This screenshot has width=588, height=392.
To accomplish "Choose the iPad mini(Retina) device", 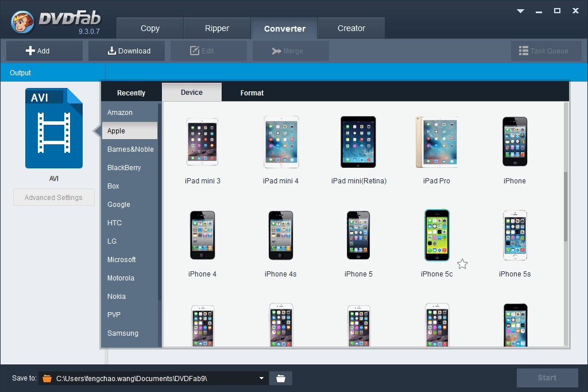I will [x=359, y=151].
